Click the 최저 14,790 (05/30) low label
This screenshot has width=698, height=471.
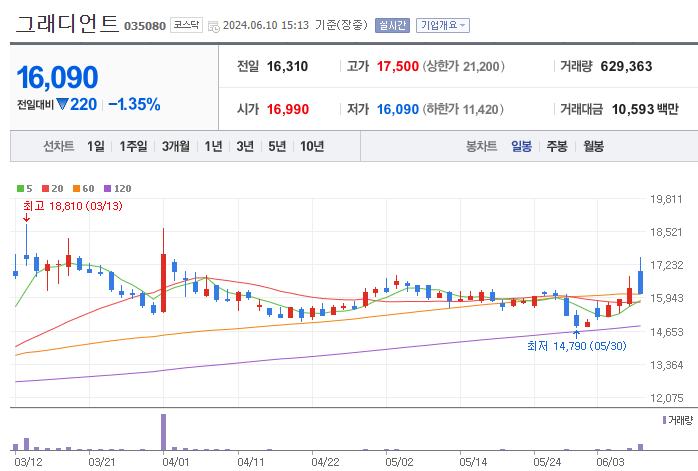tap(576, 346)
